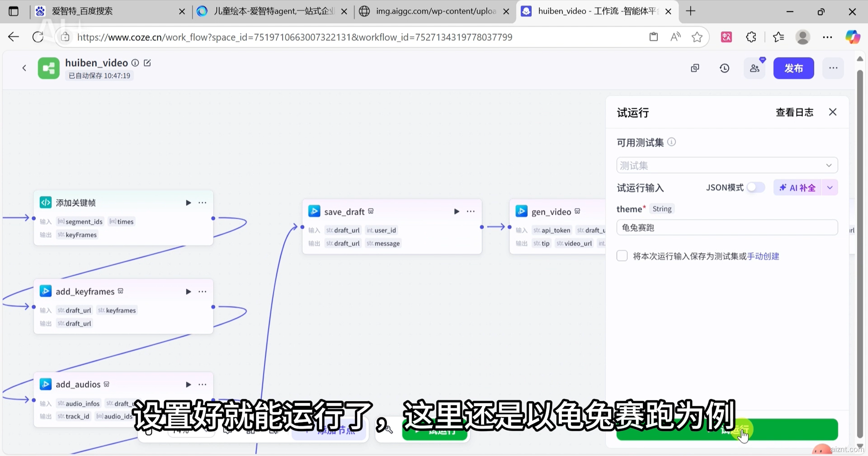Run the save_draft node
868x456 pixels.
[457, 212]
